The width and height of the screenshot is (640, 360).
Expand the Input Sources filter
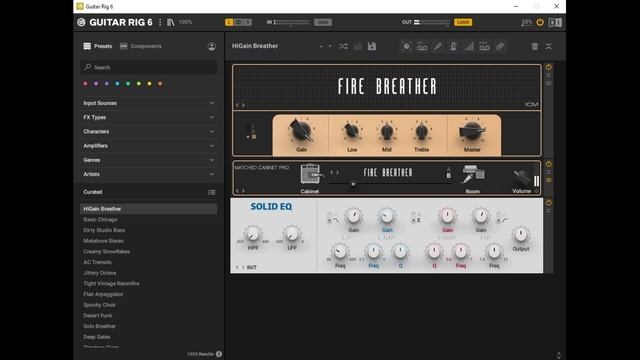tap(149, 103)
